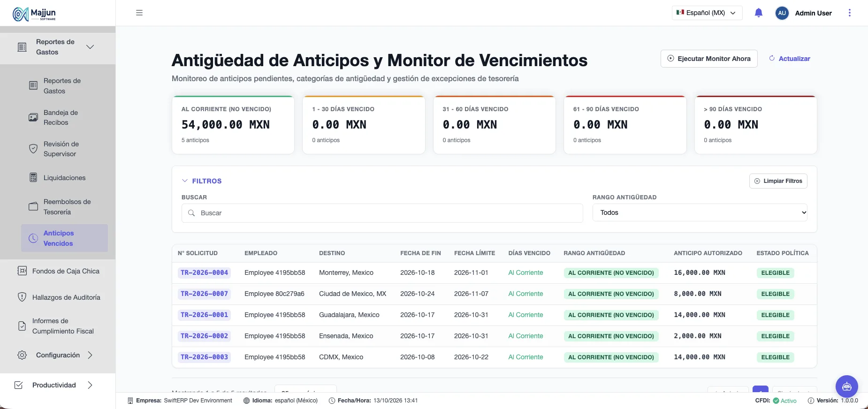Go to Bandeja de Recibos

pyautogui.click(x=64, y=117)
